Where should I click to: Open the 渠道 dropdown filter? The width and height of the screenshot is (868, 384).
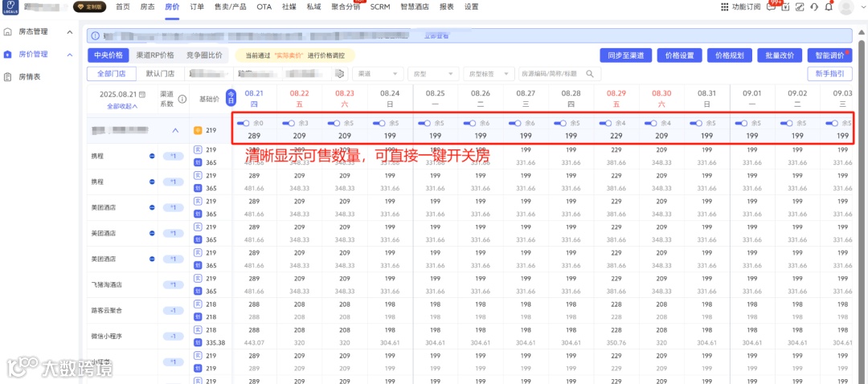(378, 74)
